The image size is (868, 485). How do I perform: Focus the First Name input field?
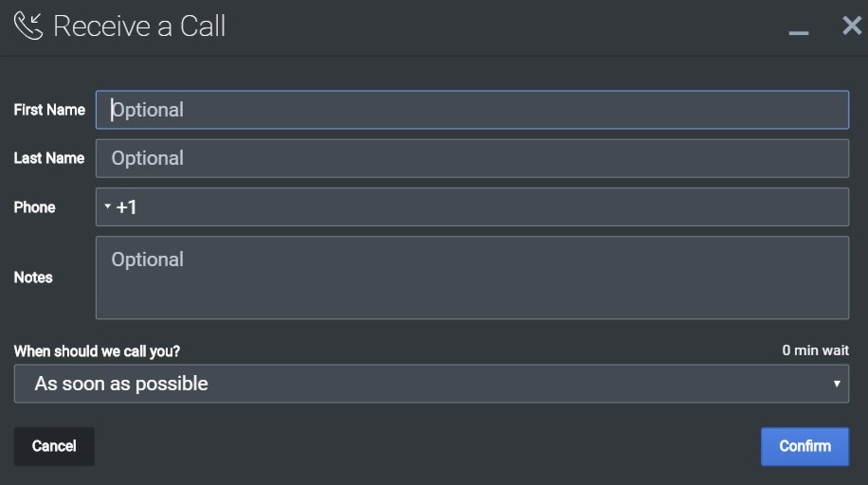tap(472, 110)
